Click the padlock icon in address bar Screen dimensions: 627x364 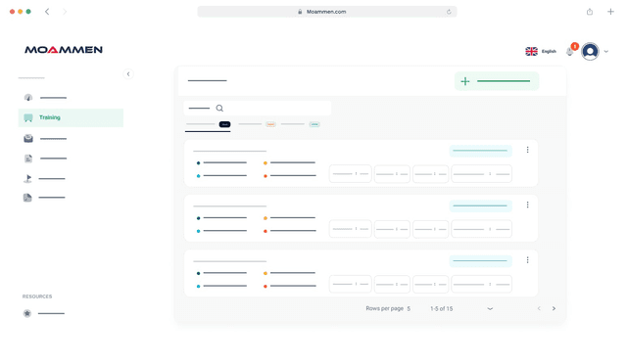click(x=300, y=12)
